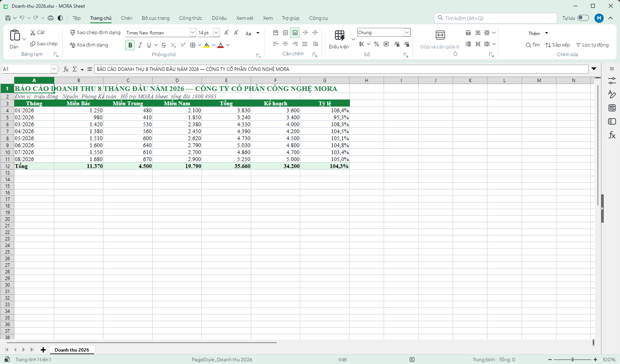Open the font name dropdown arrow
Screen dimensions: 620x364
coord(192,33)
